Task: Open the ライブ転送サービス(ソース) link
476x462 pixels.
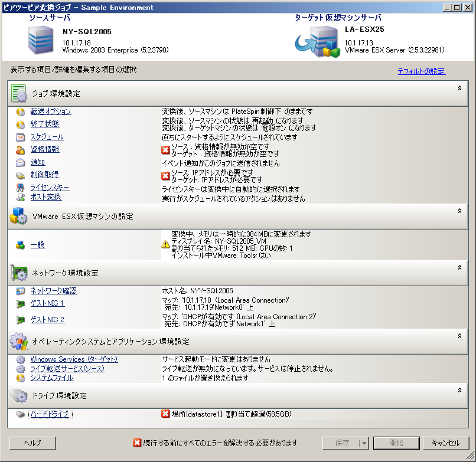Action: click(x=67, y=369)
